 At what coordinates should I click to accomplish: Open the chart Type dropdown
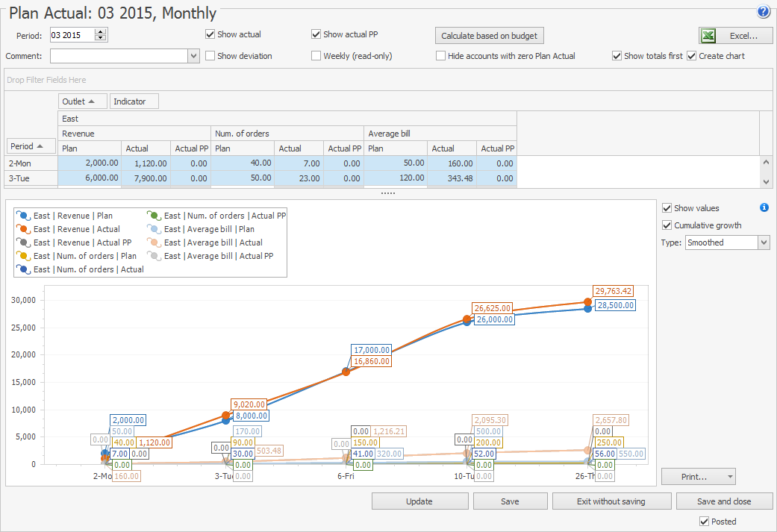click(763, 242)
